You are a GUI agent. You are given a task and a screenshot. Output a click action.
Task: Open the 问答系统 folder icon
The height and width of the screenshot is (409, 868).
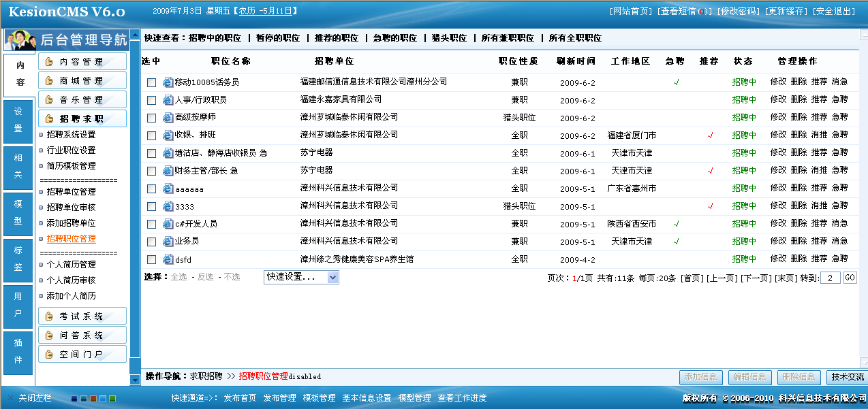click(x=50, y=334)
